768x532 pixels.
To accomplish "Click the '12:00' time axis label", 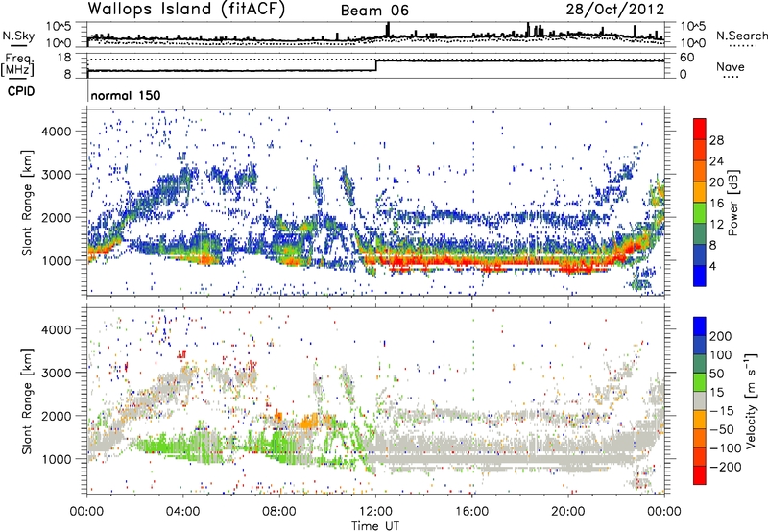I will (375, 512).
